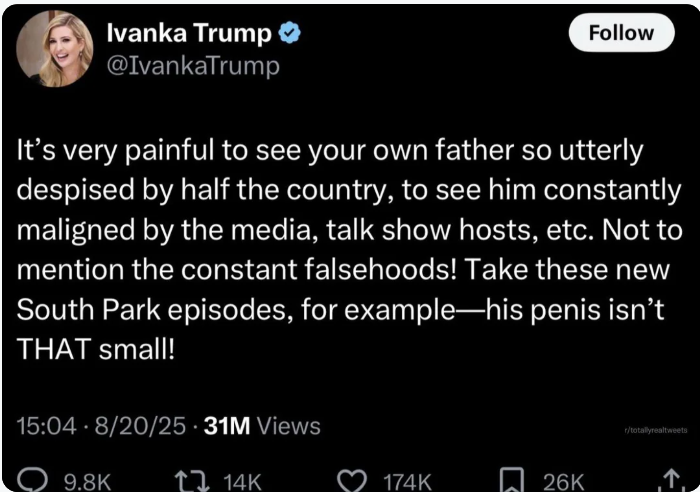The width and height of the screenshot is (700, 492).
Task: Click the 174K likes count
Action: 408,483
